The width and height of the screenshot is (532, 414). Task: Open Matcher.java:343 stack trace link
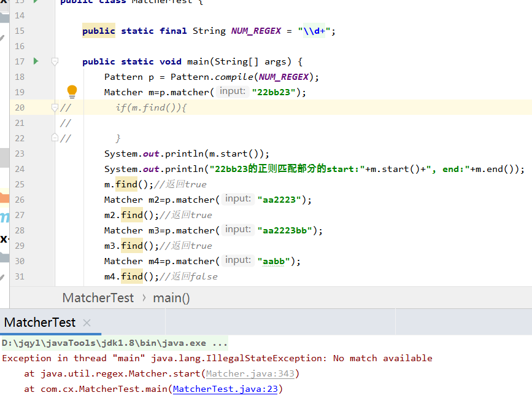click(x=250, y=373)
